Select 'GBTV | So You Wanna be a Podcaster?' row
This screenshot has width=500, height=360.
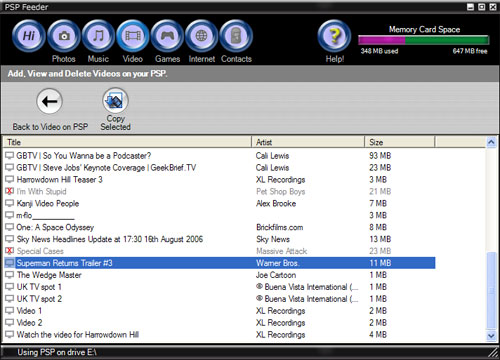(219, 156)
